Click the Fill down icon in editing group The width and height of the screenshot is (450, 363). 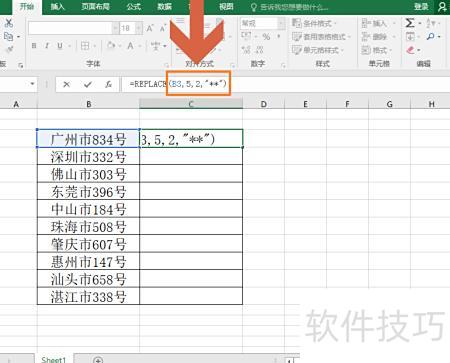point(410,36)
